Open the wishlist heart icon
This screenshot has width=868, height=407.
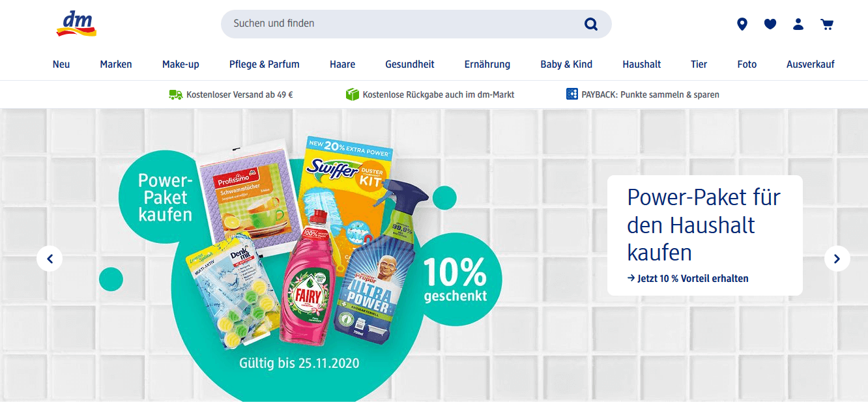click(770, 24)
